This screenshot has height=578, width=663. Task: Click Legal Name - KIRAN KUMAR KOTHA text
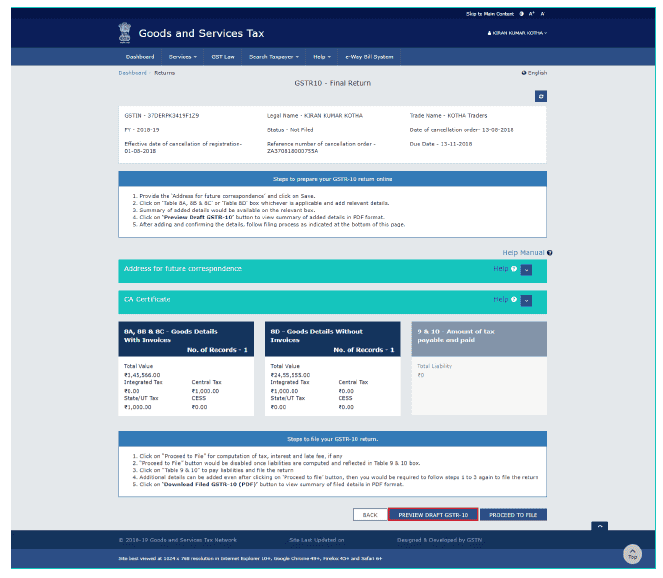tap(315, 115)
